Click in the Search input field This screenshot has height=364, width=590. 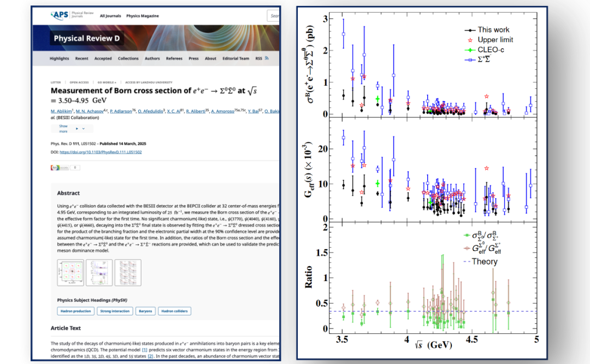pos(274,16)
